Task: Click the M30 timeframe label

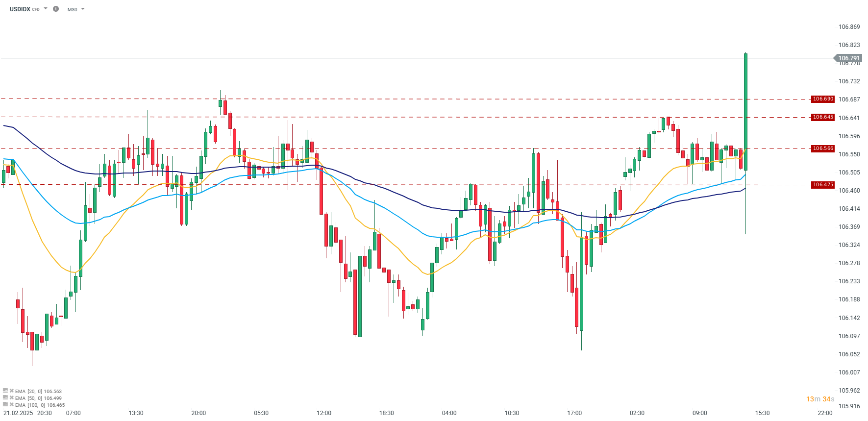Action: tap(72, 10)
